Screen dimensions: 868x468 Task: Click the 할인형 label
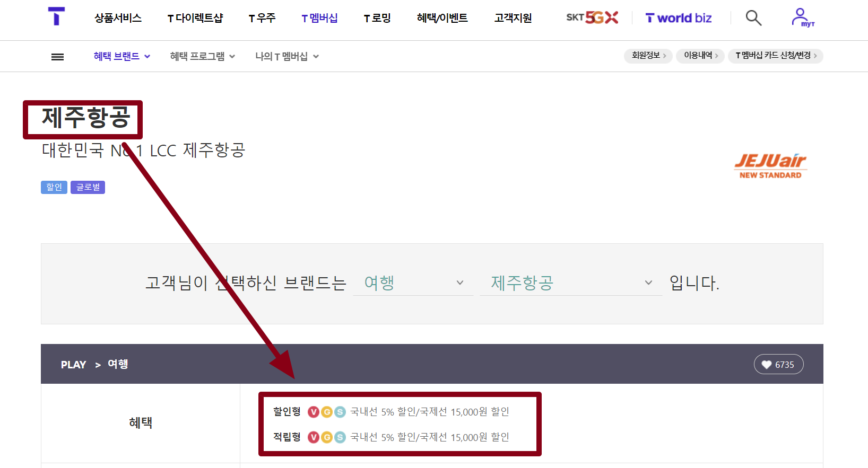[x=287, y=411]
